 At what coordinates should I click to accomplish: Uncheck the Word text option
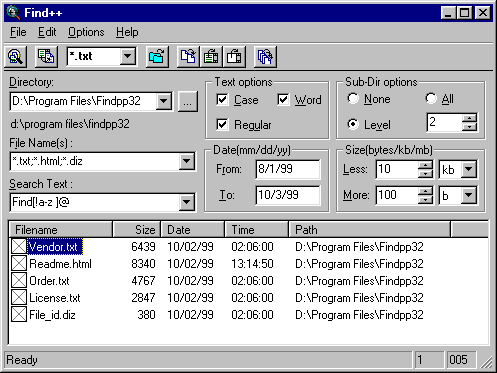283,100
